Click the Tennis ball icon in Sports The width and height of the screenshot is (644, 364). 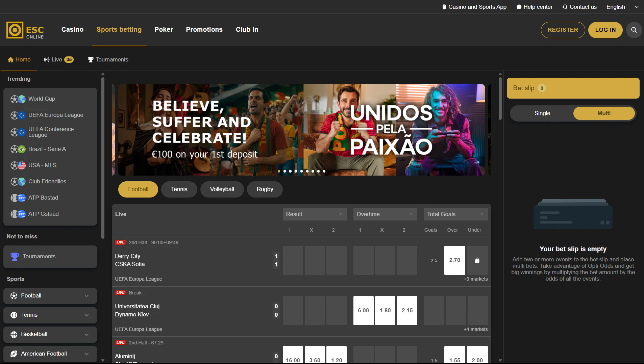pos(14,315)
